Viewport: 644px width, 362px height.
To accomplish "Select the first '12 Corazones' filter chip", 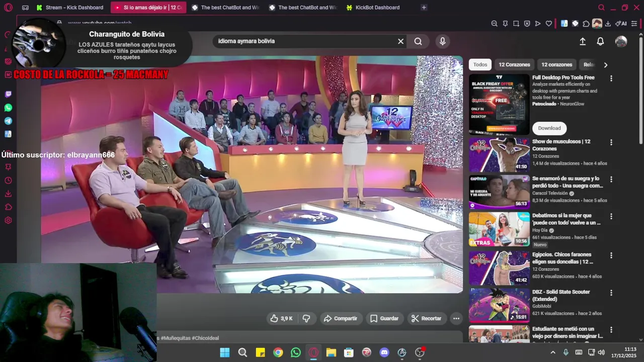I will click(x=514, y=64).
